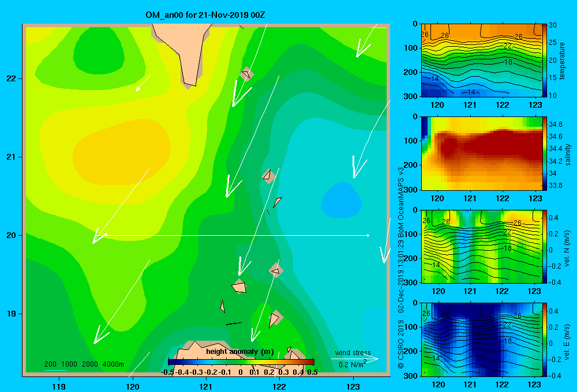Viewport: 577px width, 392px height.
Task: Click the diamond endpoint of the section line
Action: pos(368,235)
